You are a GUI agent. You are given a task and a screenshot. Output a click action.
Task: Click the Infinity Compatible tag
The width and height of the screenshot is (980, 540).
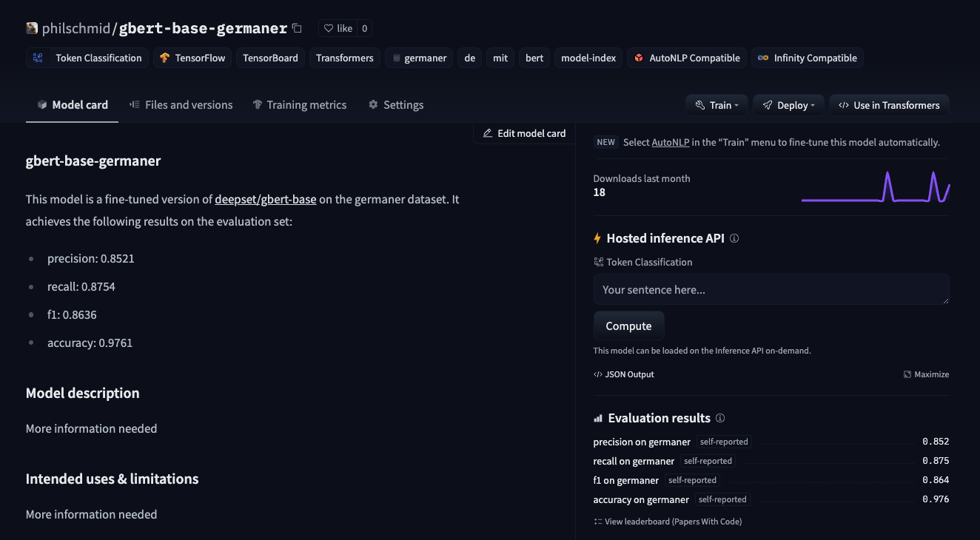pyautogui.click(x=807, y=58)
